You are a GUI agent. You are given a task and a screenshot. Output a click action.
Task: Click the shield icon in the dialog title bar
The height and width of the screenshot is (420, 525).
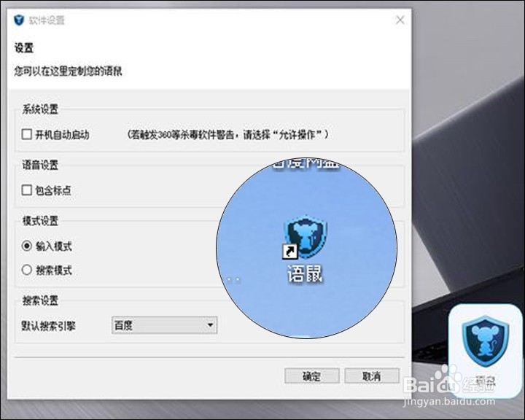(x=19, y=20)
